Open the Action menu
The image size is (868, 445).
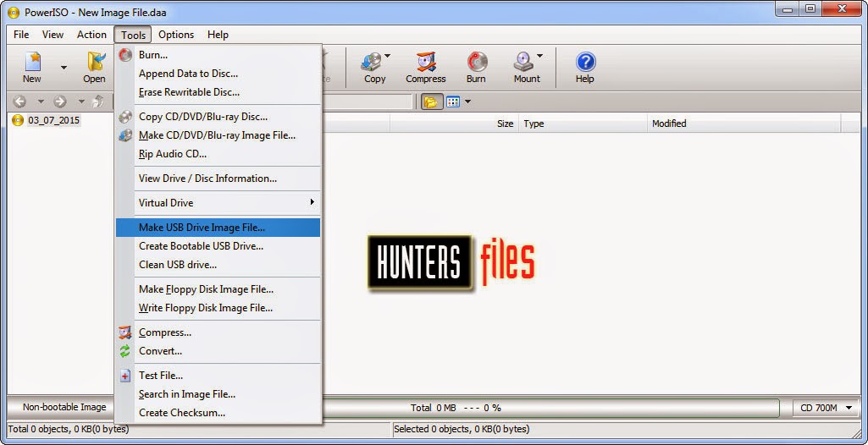(91, 35)
